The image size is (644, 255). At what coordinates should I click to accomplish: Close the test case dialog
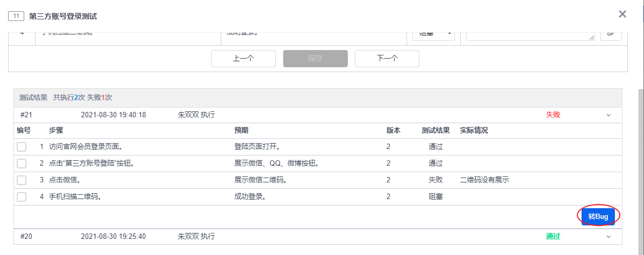622,14
